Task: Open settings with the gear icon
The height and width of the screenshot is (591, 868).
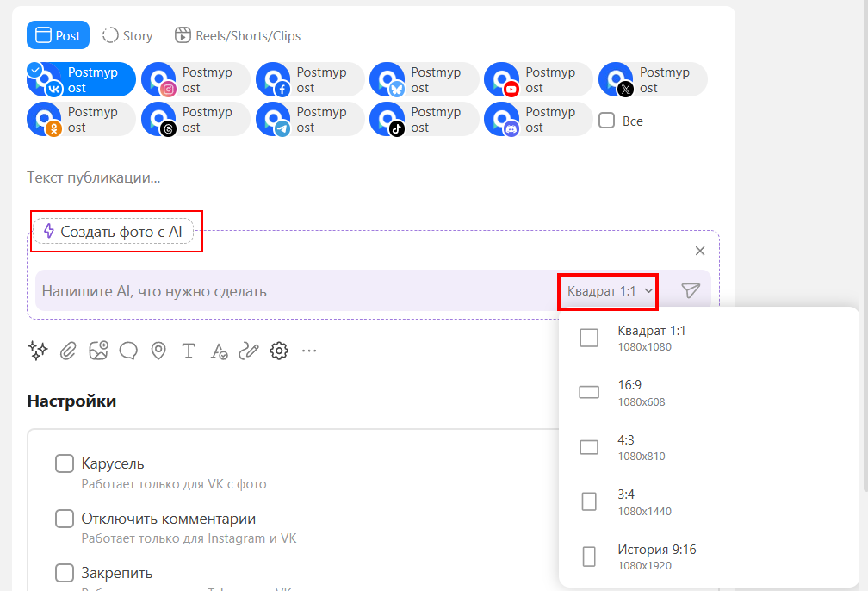Action: (279, 351)
